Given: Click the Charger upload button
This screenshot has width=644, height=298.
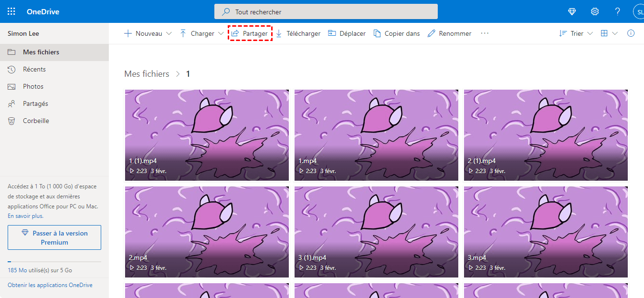Looking at the screenshot, I should tap(197, 33).
